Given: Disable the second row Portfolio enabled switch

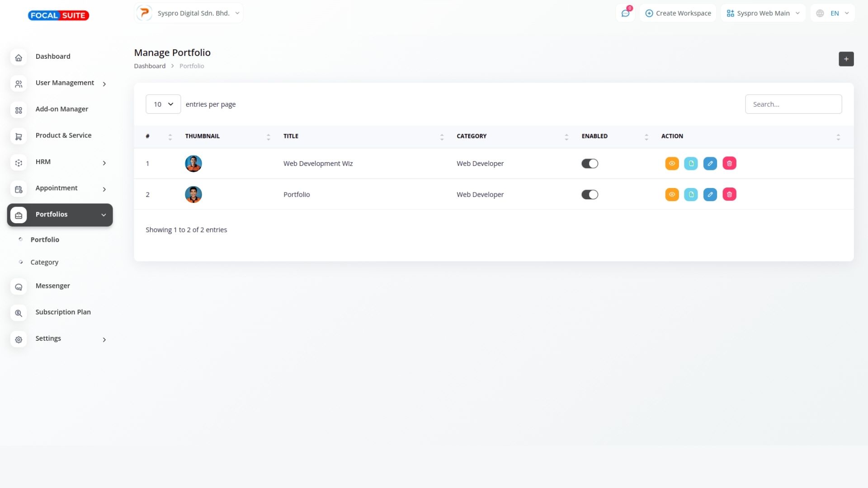Looking at the screenshot, I should point(590,195).
